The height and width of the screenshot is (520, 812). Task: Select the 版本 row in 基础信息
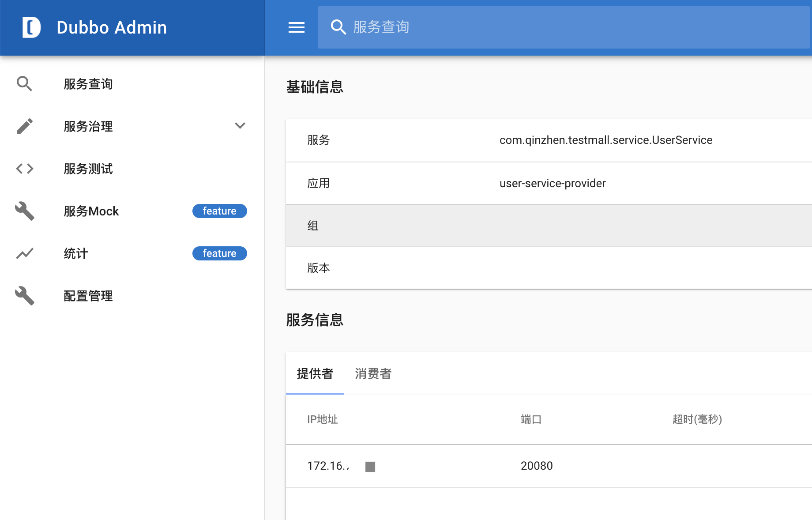pyautogui.click(x=549, y=268)
